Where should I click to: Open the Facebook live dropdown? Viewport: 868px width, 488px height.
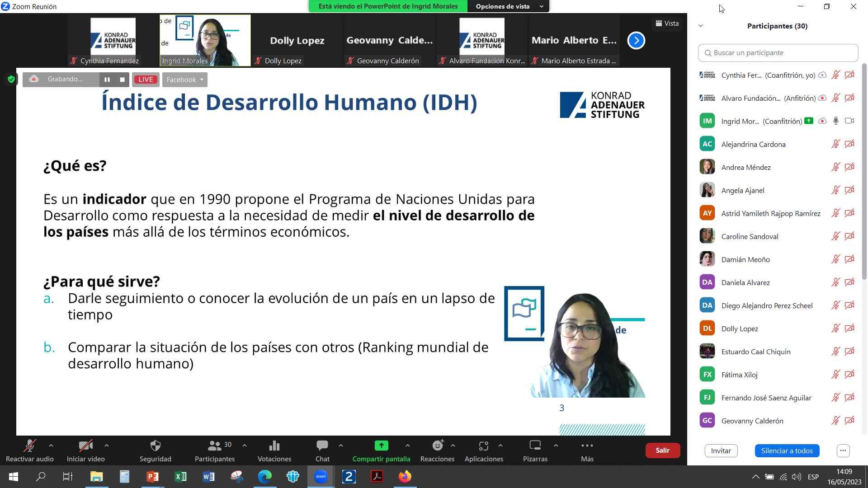point(184,80)
